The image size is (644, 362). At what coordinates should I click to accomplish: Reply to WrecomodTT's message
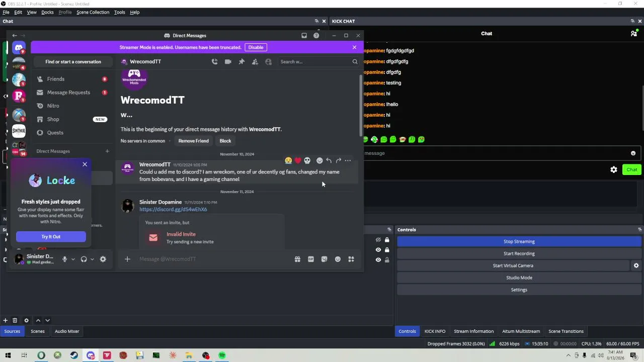tap(329, 160)
